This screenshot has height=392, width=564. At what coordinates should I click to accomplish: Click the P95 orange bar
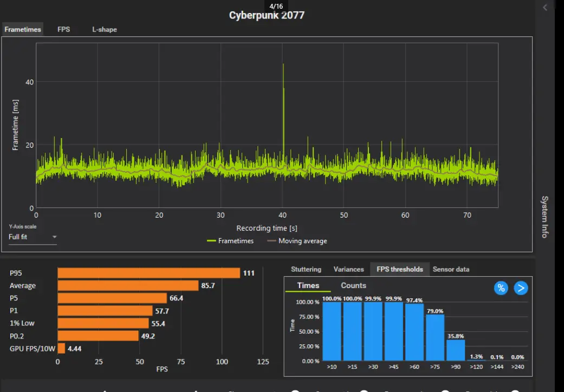pos(148,273)
